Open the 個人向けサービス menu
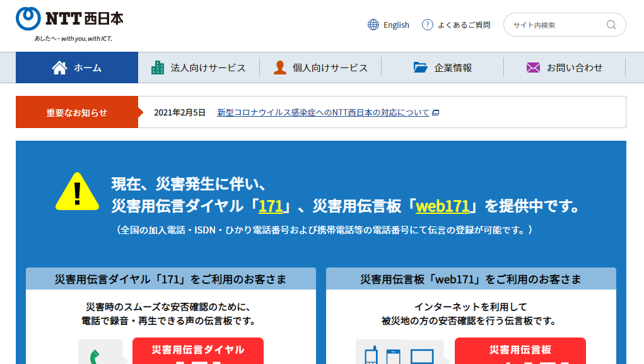The image size is (644, 364). [x=321, y=68]
